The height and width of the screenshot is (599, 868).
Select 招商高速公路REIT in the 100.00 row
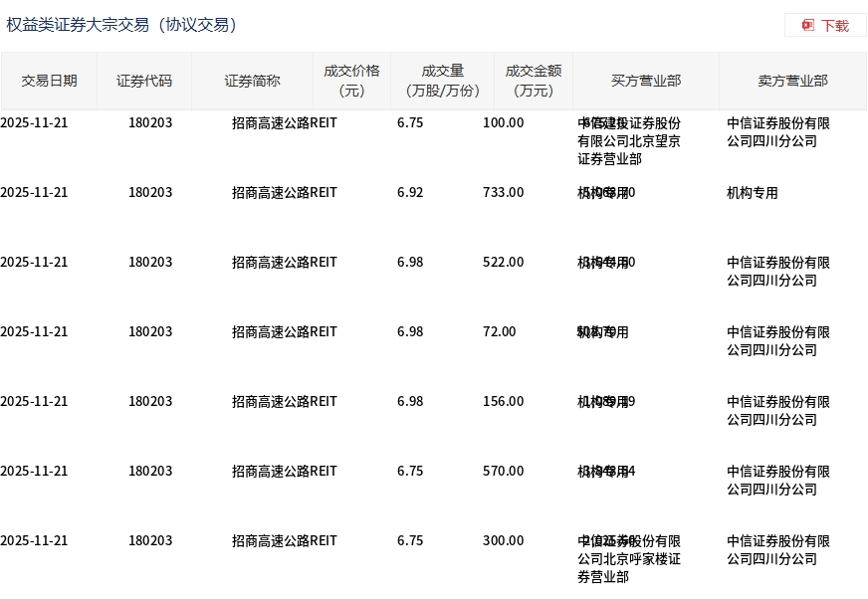coord(284,123)
